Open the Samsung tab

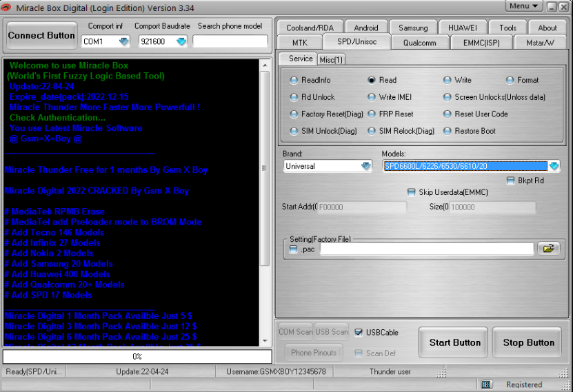(x=413, y=28)
